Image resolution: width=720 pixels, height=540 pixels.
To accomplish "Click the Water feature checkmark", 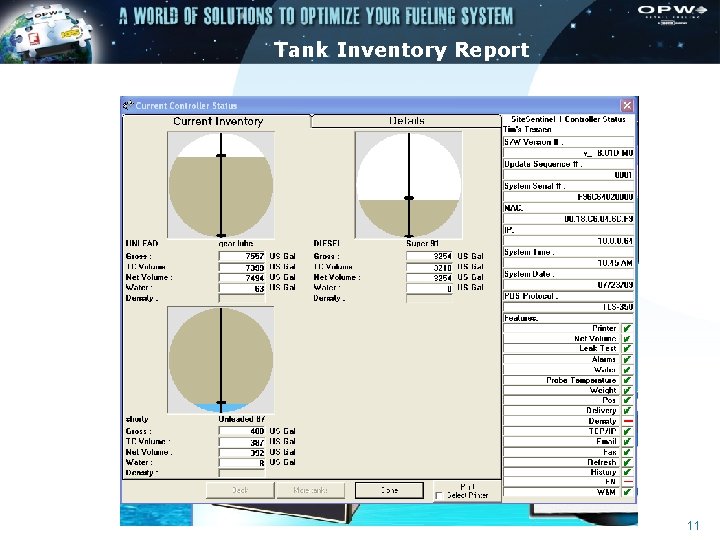I will tap(627, 370).
